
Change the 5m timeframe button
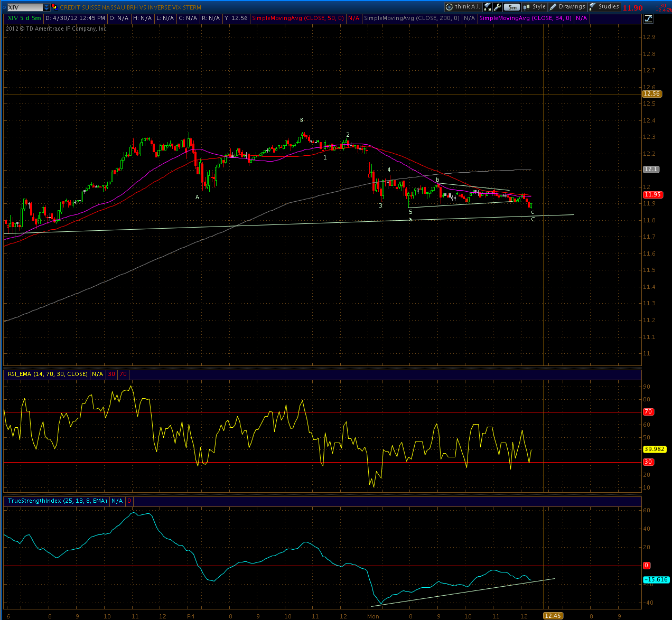[x=512, y=7]
